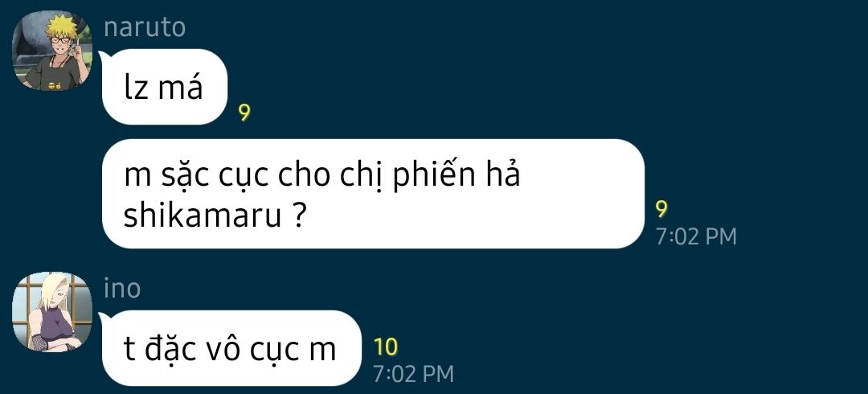The image size is (868, 394).
Task: Click the bubble tail beside ino's avatar
Action: pos(104,318)
